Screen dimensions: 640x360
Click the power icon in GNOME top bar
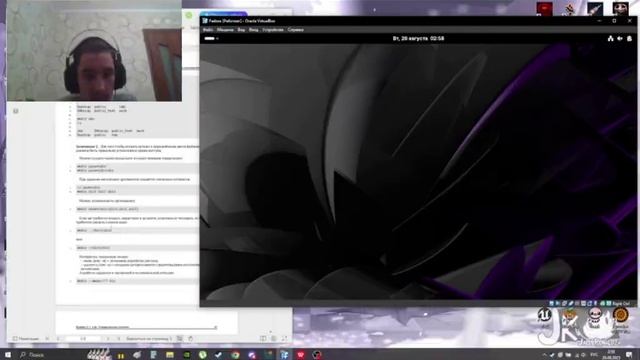coord(629,38)
